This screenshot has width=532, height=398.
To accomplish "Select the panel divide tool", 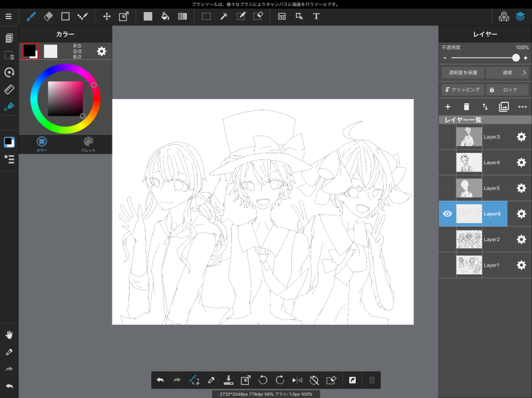I will [282, 16].
